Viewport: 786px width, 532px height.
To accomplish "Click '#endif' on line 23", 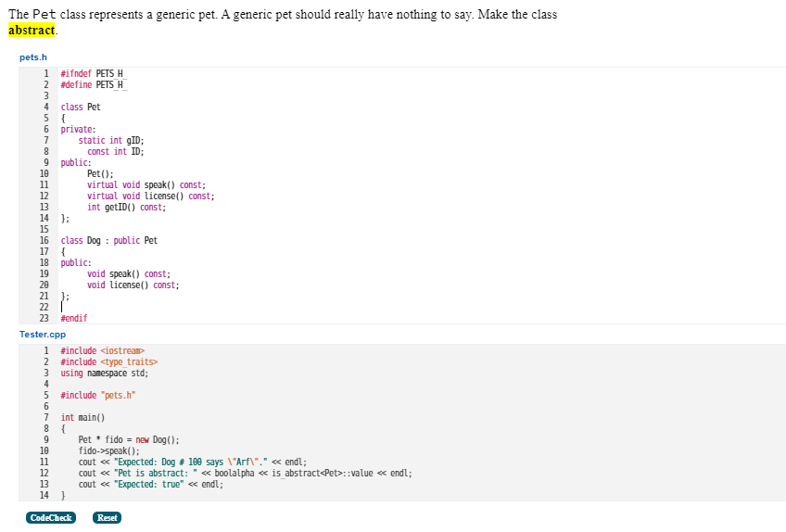I will [x=74, y=319].
